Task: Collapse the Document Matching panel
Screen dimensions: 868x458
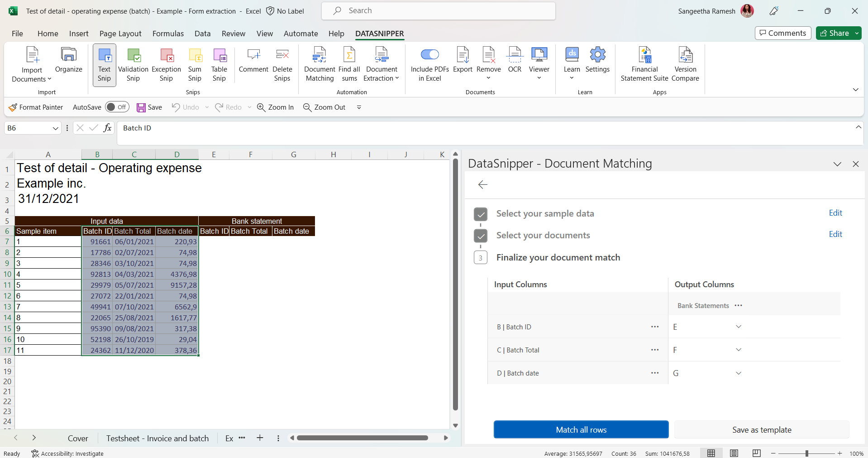Action: pos(837,164)
